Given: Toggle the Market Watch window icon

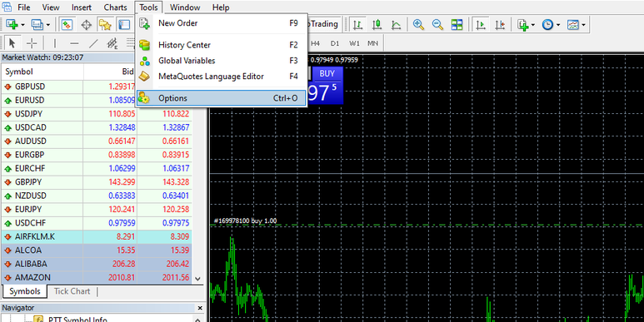Looking at the screenshot, I should pos(67,25).
